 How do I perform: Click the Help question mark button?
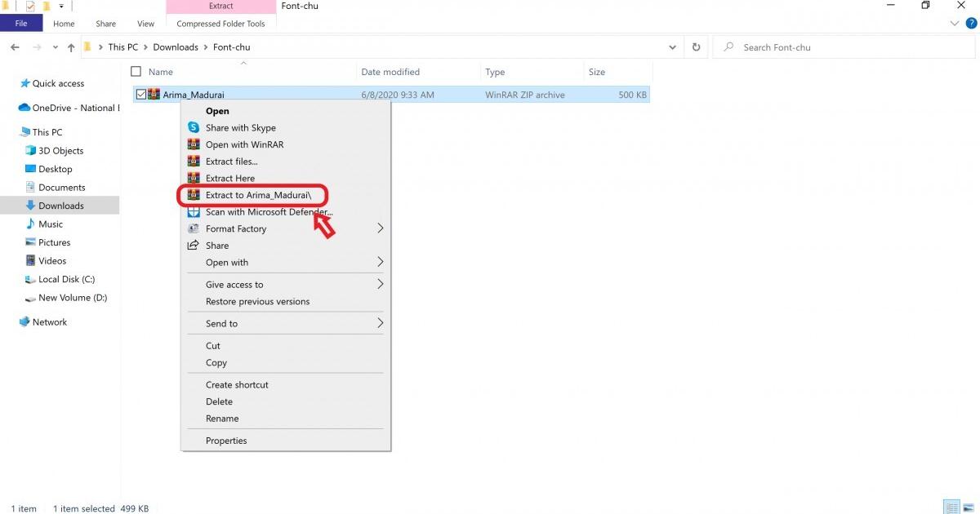click(972, 23)
